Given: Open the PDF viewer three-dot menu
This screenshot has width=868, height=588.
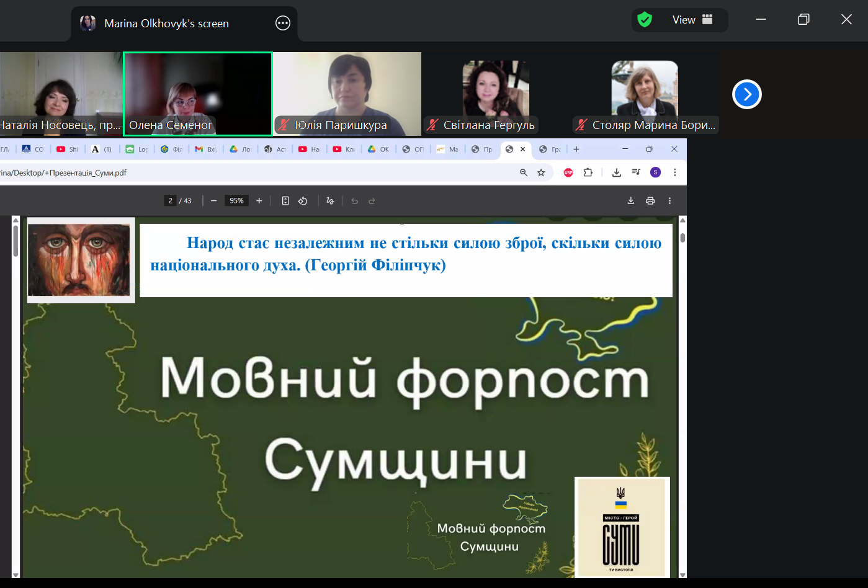Looking at the screenshot, I should coord(669,201).
